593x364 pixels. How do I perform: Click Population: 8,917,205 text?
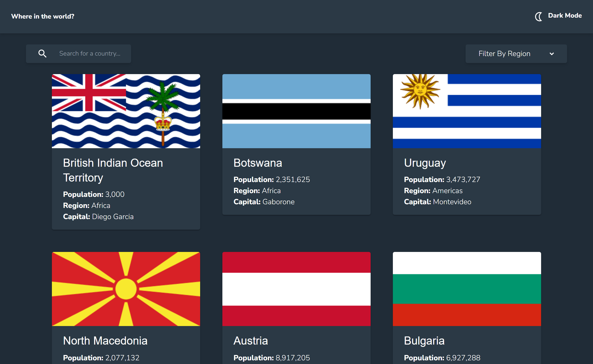click(271, 358)
